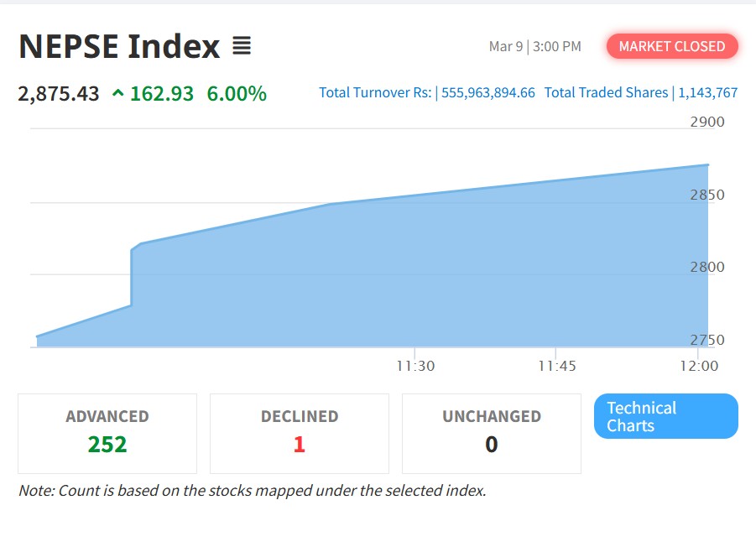Viewport: 756px width, 547px height.
Task: Open the list menu icon beside NEPSE Index
Action: [x=242, y=46]
